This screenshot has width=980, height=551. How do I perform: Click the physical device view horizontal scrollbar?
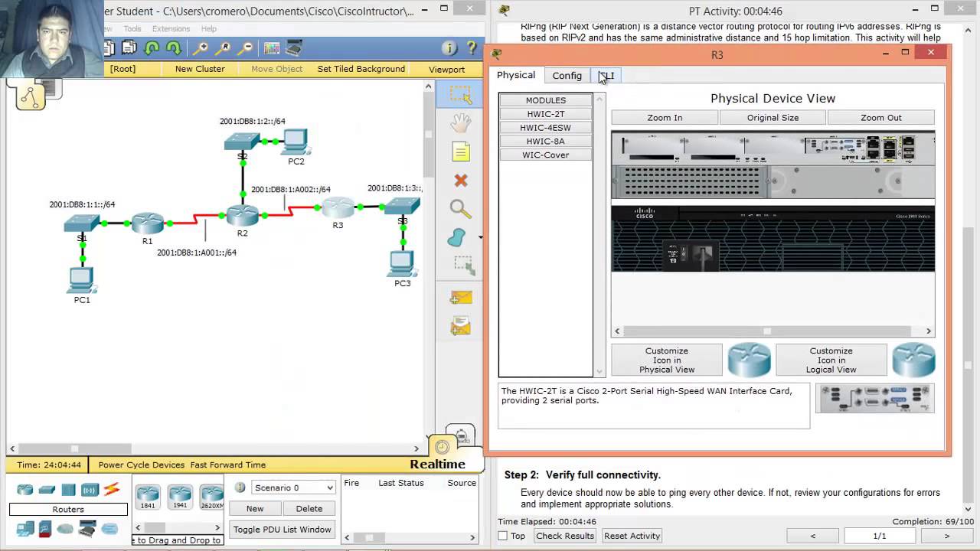click(773, 331)
